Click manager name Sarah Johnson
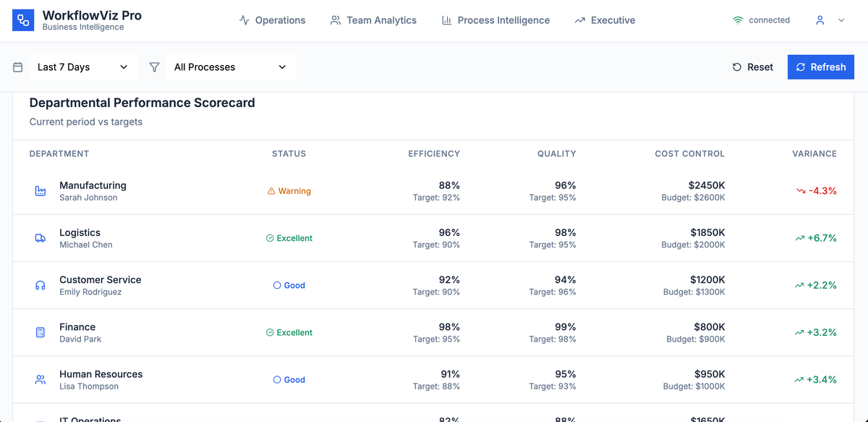 [88, 198]
